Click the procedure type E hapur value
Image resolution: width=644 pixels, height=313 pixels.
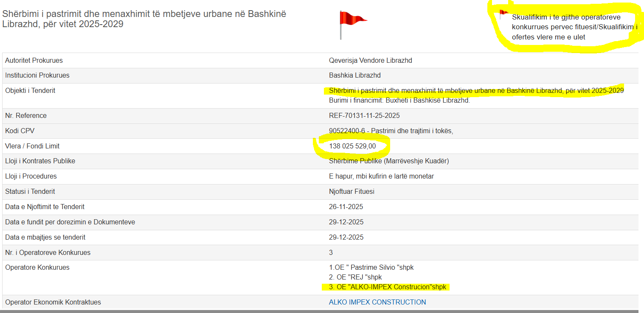coord(381,176)
